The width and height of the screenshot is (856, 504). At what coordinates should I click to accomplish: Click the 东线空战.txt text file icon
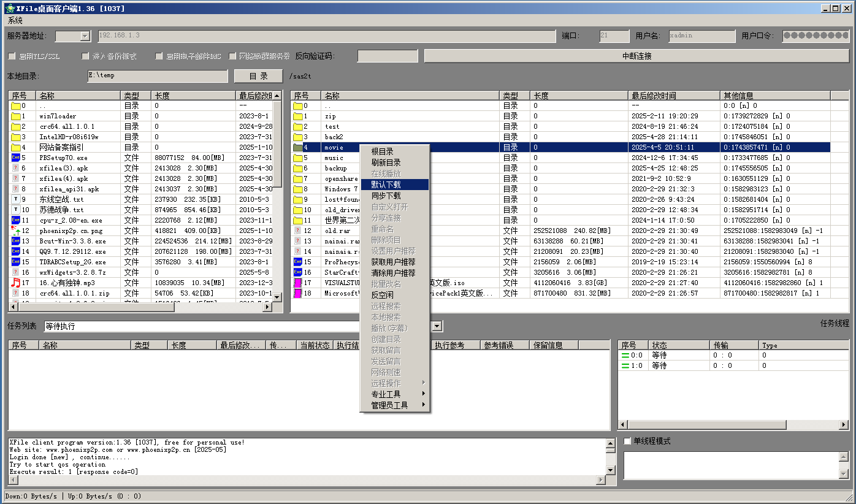15,199
